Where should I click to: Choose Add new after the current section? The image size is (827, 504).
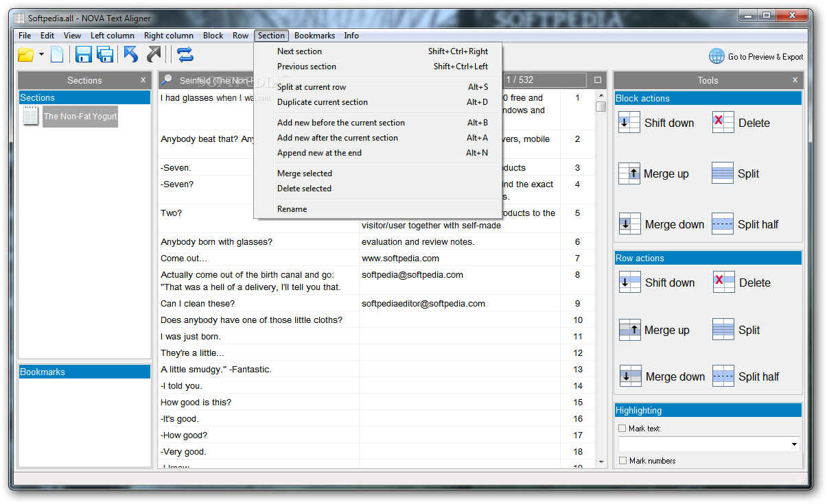pyautogui.click(x=378, y=138)
